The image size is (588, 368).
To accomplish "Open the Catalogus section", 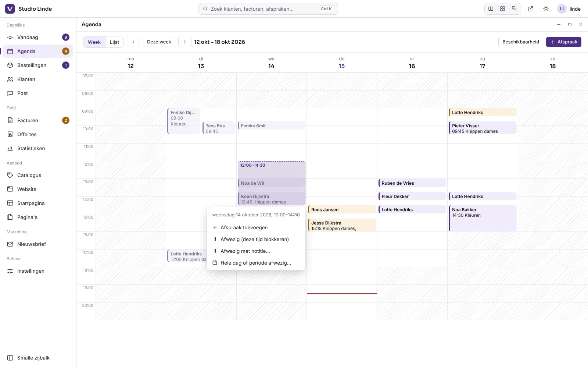I will point(38,175).
